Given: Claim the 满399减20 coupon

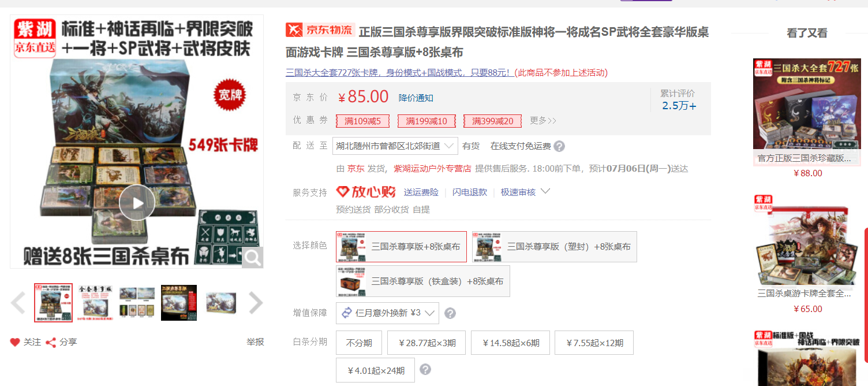Looking at the screenshot, I should (x=492, y=121).
